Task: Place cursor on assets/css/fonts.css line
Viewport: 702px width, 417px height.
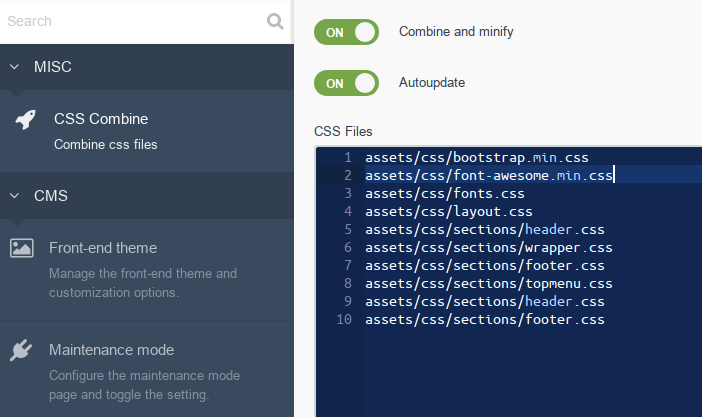Action: coord(444,193)
